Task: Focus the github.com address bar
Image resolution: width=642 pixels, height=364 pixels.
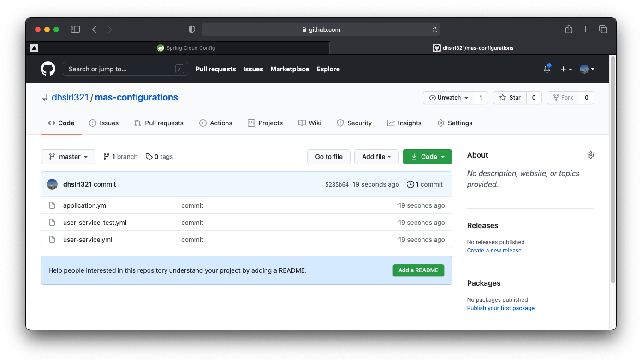Action: [x=321, y=29]
